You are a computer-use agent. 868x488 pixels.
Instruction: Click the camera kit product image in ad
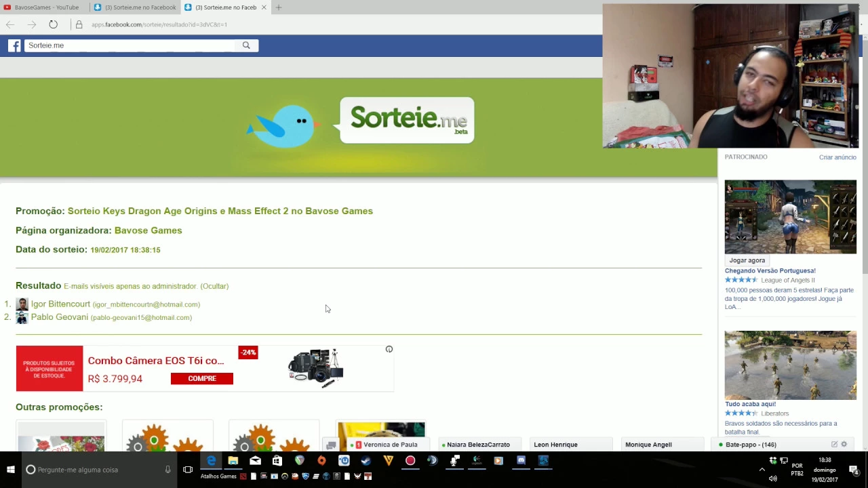(x=316, y=368)
